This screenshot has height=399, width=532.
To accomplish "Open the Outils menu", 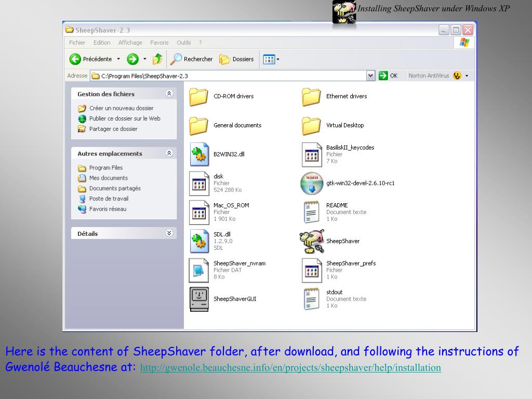I will point(183,43).
